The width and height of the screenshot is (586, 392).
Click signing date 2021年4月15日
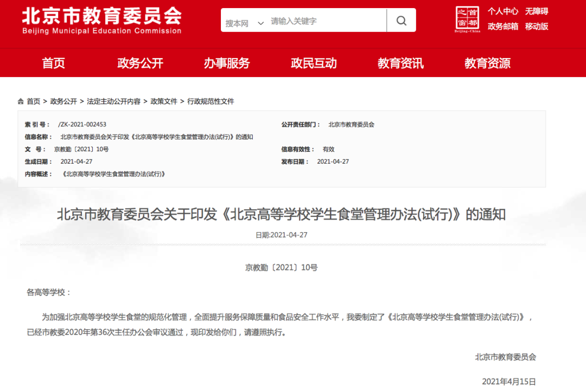(x=509, y=381)
